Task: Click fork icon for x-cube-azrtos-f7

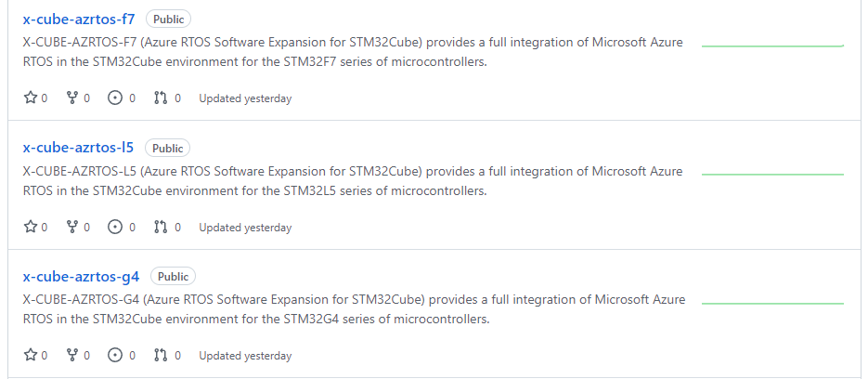Action: (x=72, y=98)
